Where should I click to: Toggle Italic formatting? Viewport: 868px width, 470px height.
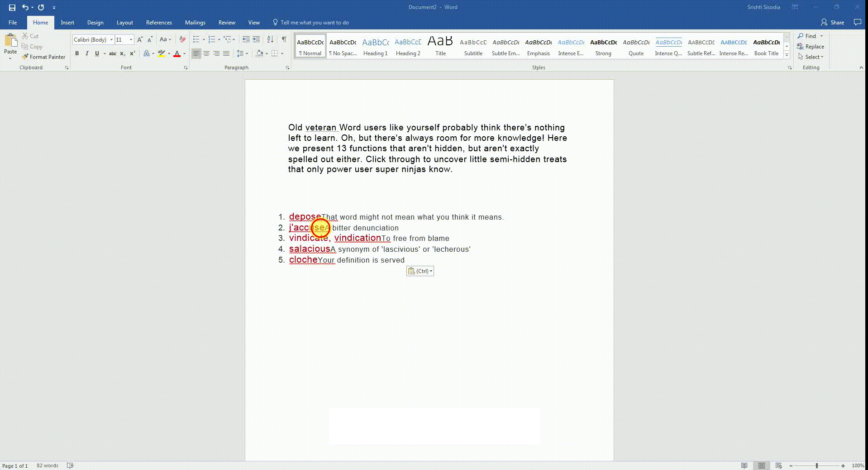pyautogui.click(x=87, y=53)
